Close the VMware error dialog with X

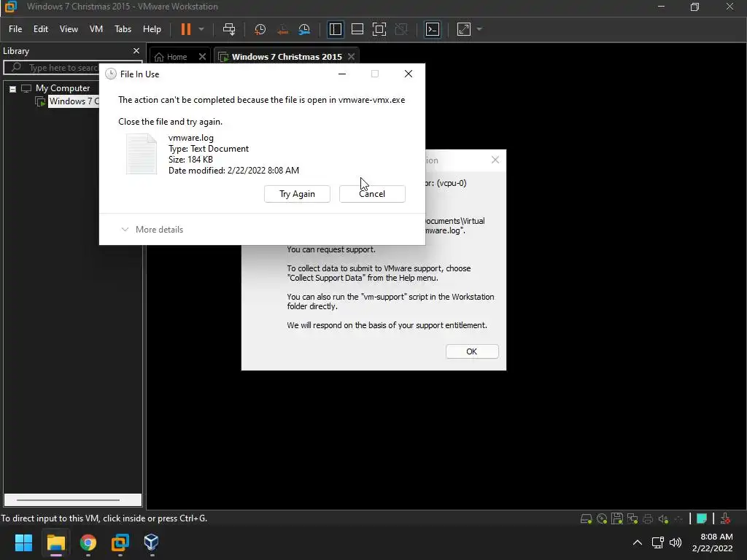495,160
